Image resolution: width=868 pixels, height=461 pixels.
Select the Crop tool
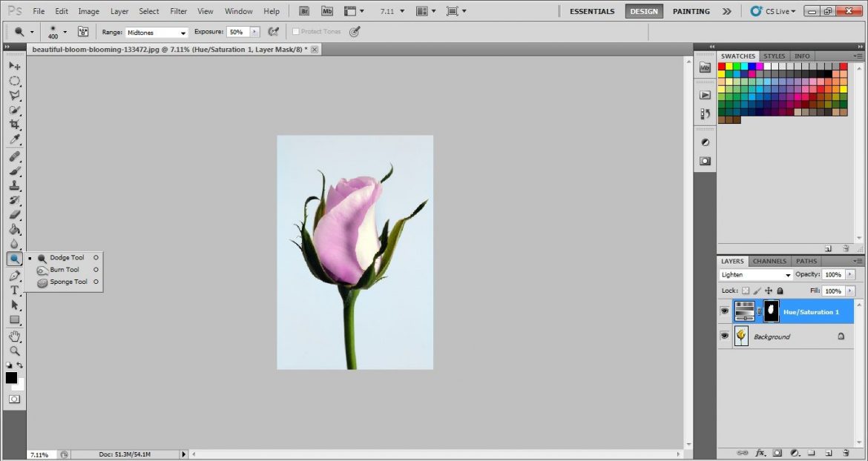14,125
